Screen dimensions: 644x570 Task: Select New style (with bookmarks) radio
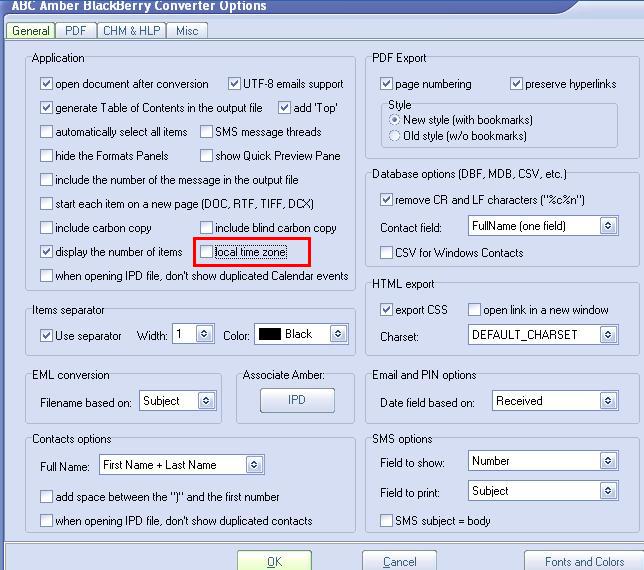click(394, 120)
